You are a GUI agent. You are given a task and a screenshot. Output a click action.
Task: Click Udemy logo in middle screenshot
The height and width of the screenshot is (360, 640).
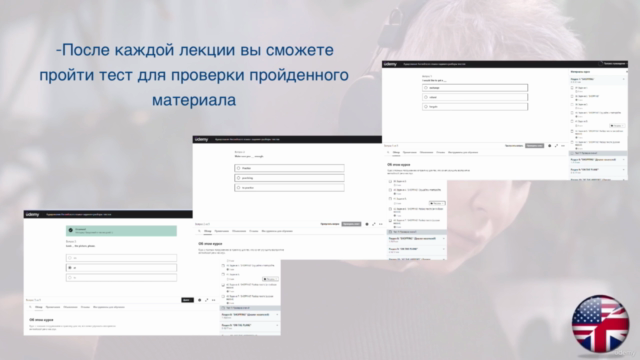pyautogui.click(x=201, y=140)
